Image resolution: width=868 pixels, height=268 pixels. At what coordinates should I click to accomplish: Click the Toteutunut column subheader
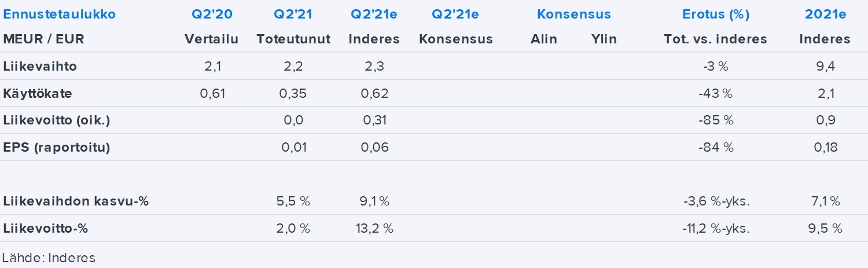pos(293,39)
